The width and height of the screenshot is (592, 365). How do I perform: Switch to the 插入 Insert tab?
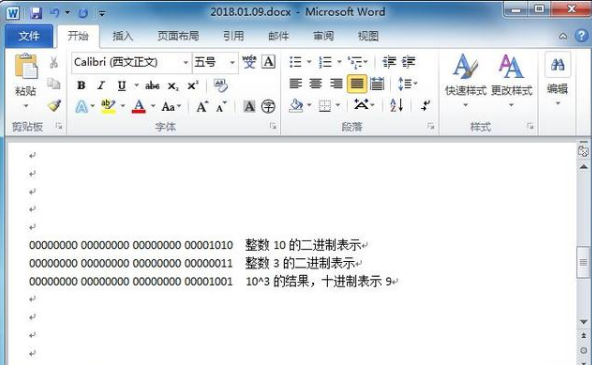123,36
